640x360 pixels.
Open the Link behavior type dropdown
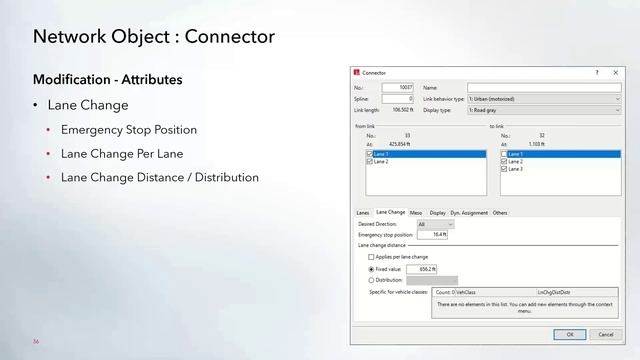coord(544,99)
